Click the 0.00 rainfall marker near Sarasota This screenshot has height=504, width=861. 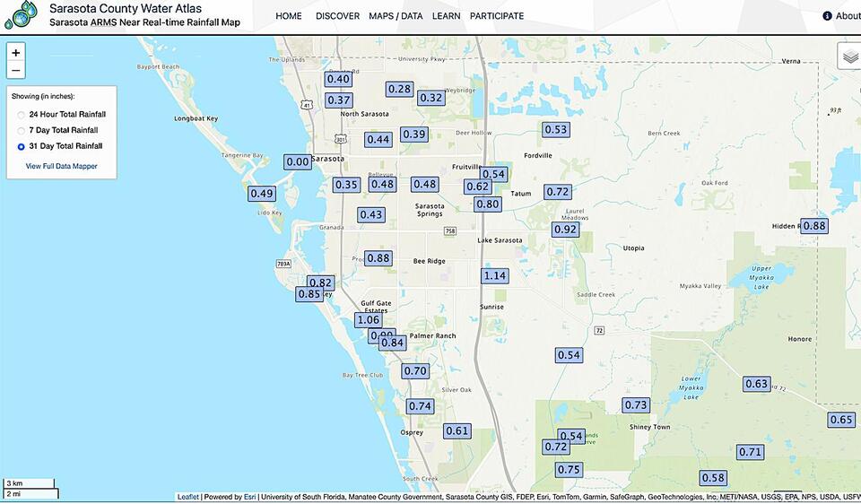(298, 161)
